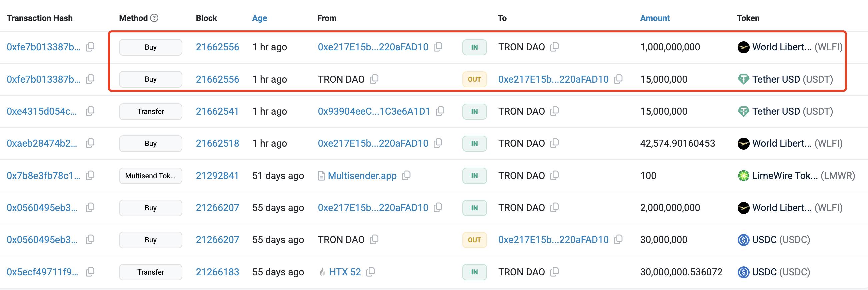Copy hash in the 1,000,000,000 WLFI row
Image resolution: width=868 pixels, height=290 pixels.
[90, 47]
